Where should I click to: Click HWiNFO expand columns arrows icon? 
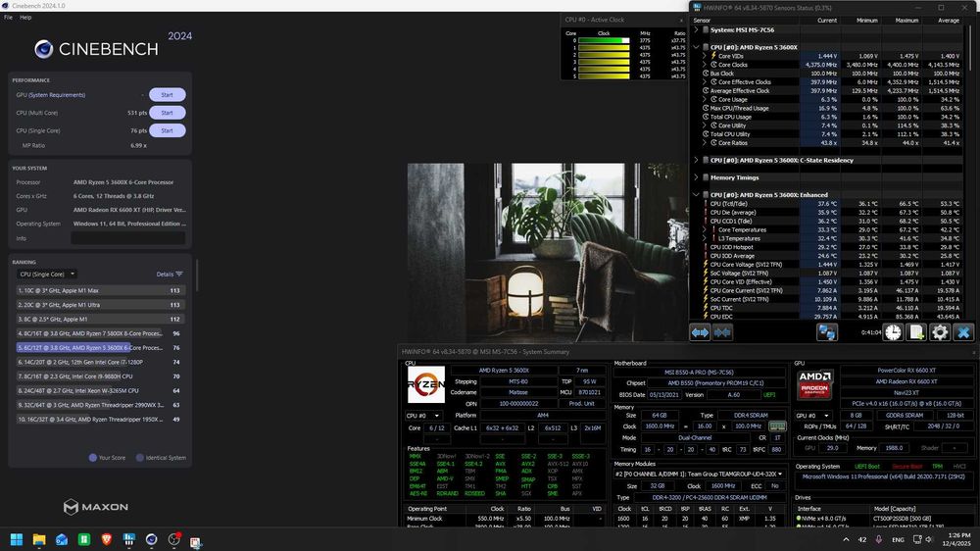700,332
